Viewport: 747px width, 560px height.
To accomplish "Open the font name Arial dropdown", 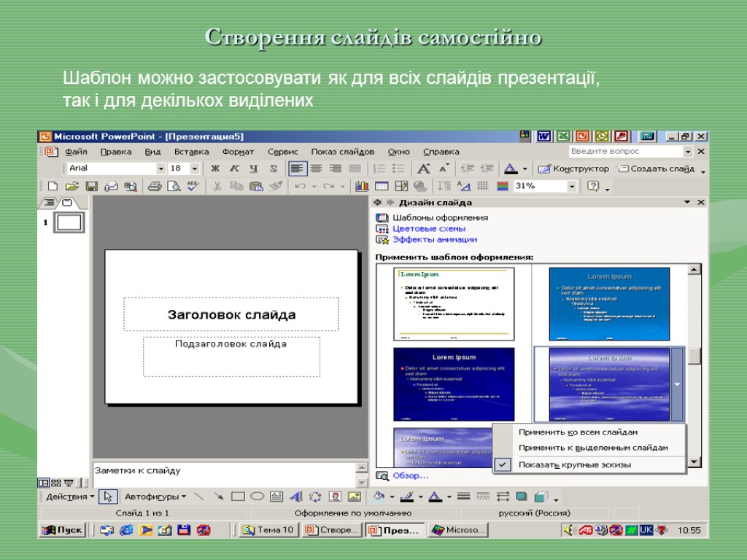I will (x=160, y=168).
